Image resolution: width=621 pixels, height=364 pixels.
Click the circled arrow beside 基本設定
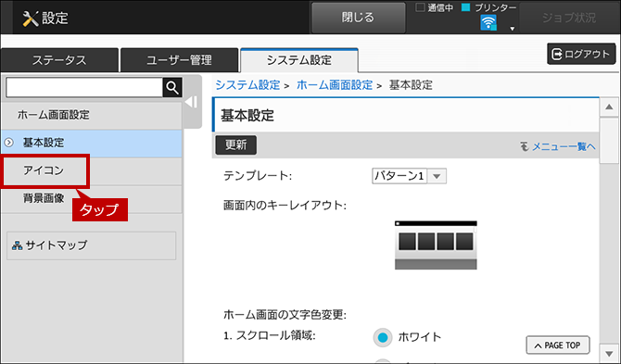click(8, 143)
